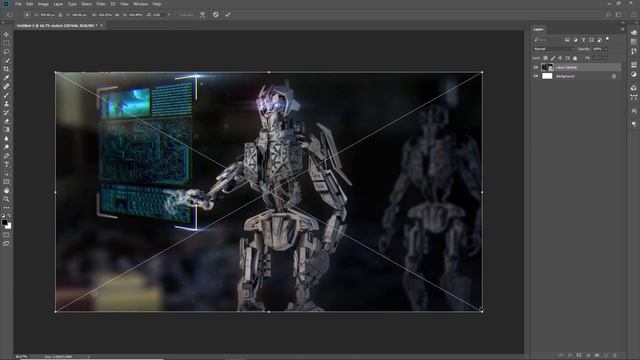Reset default foreground and background colors
The width and height of the screenshot is (640, 360).
[x=3, y=216]
